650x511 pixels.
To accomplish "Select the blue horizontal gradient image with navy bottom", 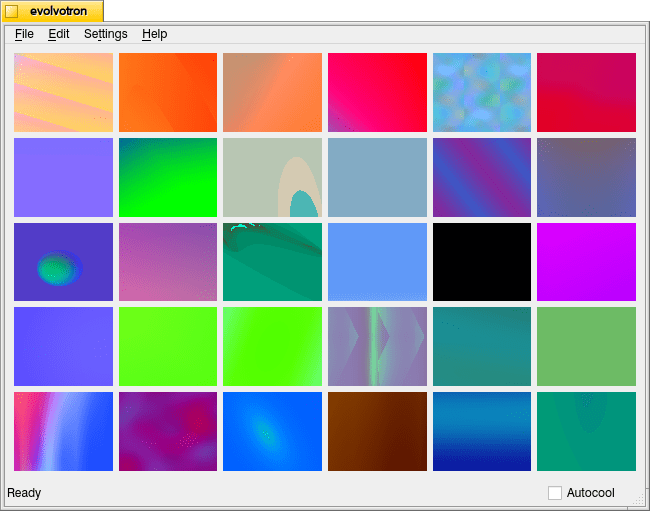I will point(482,431).
